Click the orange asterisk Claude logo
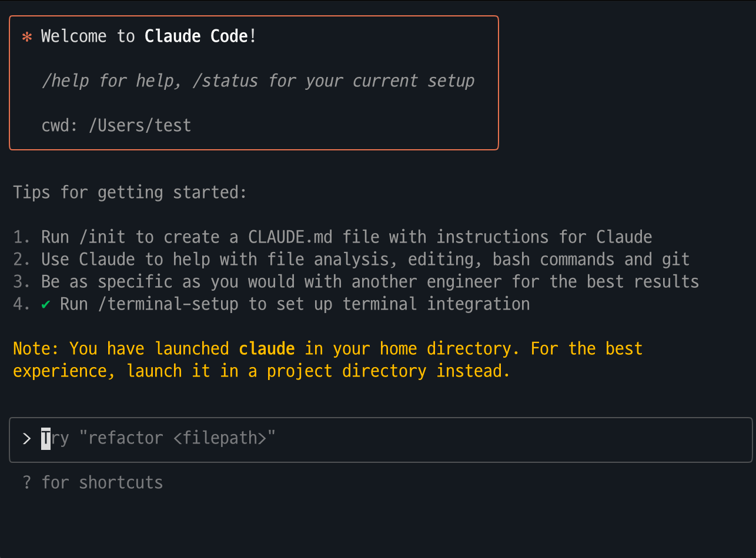This screenshot has height=558, width=756. [x=26, y=37]
